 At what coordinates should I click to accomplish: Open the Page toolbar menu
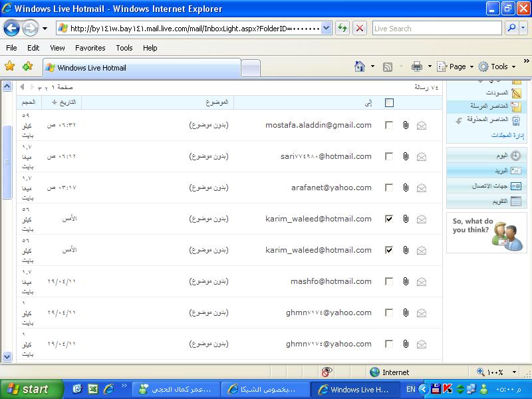pos(456,66)
